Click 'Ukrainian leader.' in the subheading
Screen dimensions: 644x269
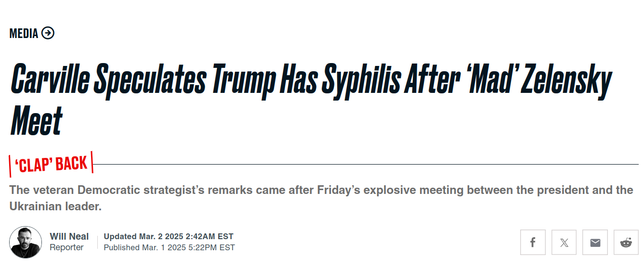point(56,206)
